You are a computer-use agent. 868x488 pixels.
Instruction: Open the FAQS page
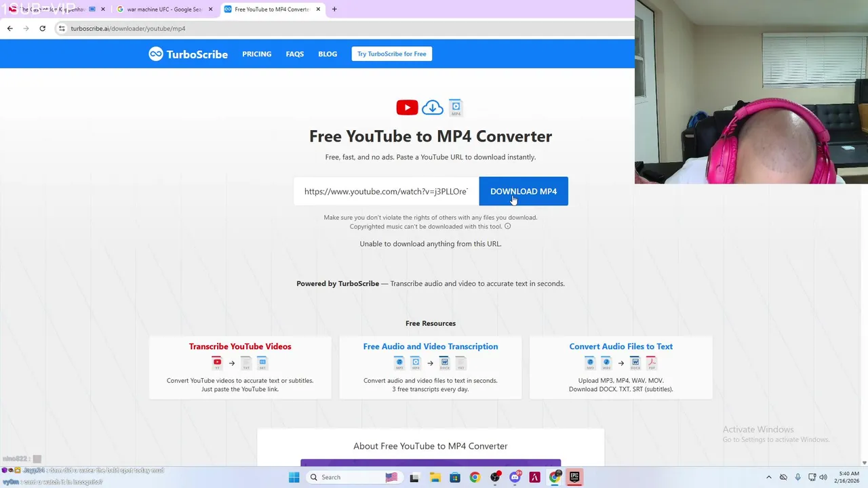tap(294, 54)
